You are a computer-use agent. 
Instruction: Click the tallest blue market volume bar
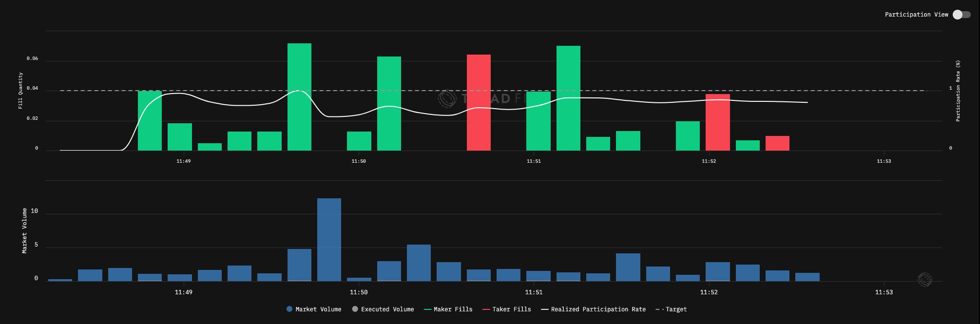[329, 240]
